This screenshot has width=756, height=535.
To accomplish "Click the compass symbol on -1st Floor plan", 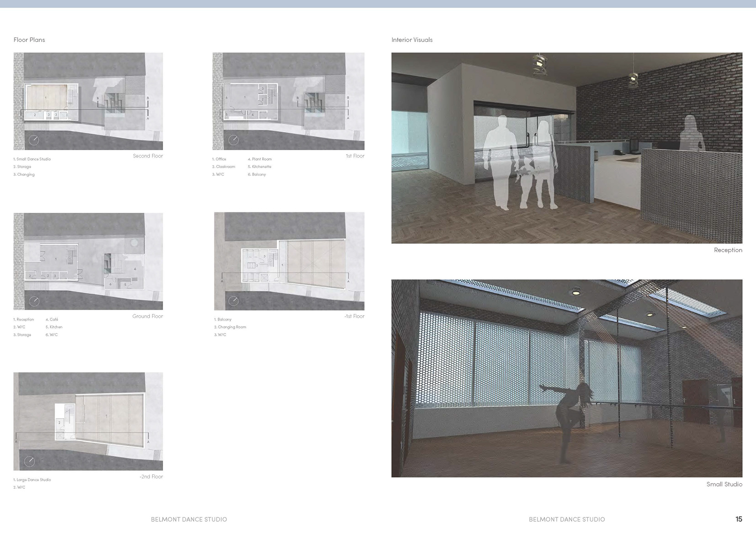I will [233, 301].
